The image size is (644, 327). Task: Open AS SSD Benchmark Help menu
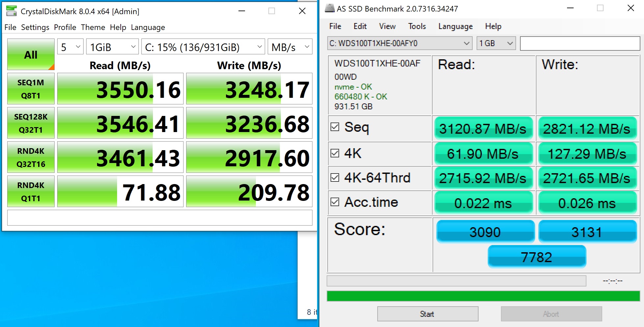[493, 26]
